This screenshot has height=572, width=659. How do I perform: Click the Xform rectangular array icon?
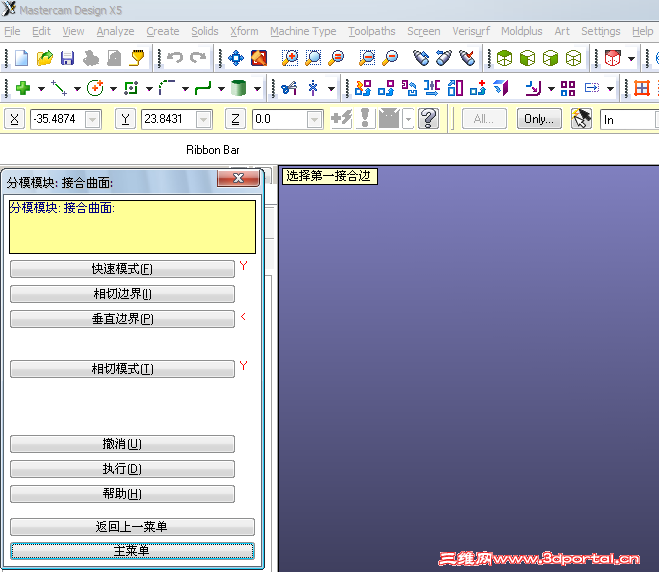[568, 88]
